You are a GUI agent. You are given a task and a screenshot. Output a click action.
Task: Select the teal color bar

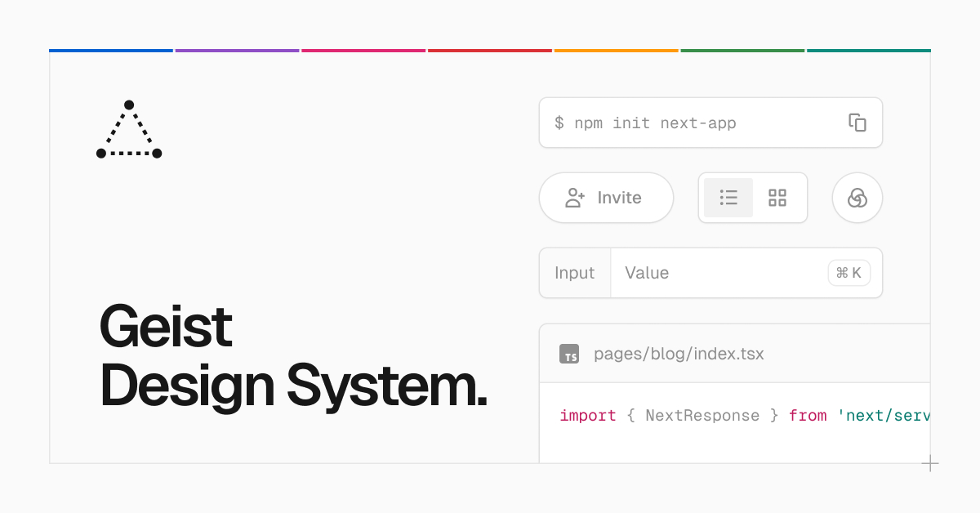[x=868, y=51]
